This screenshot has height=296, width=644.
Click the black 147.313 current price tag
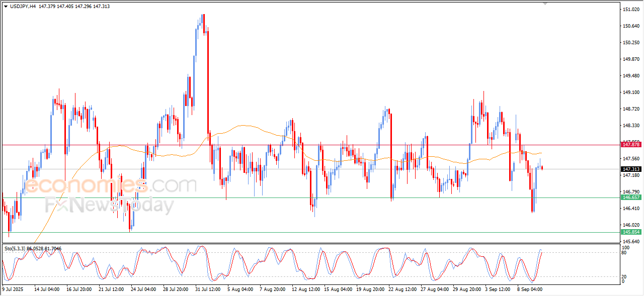point(631,169)
